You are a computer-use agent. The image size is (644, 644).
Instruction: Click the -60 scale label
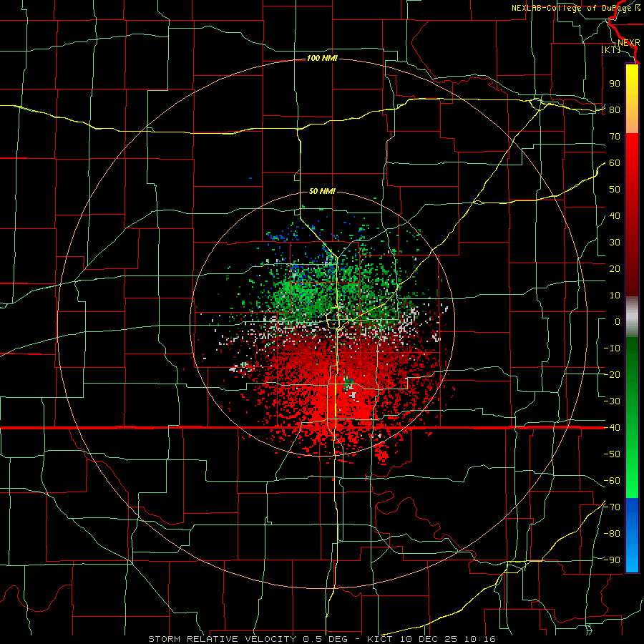612,481
